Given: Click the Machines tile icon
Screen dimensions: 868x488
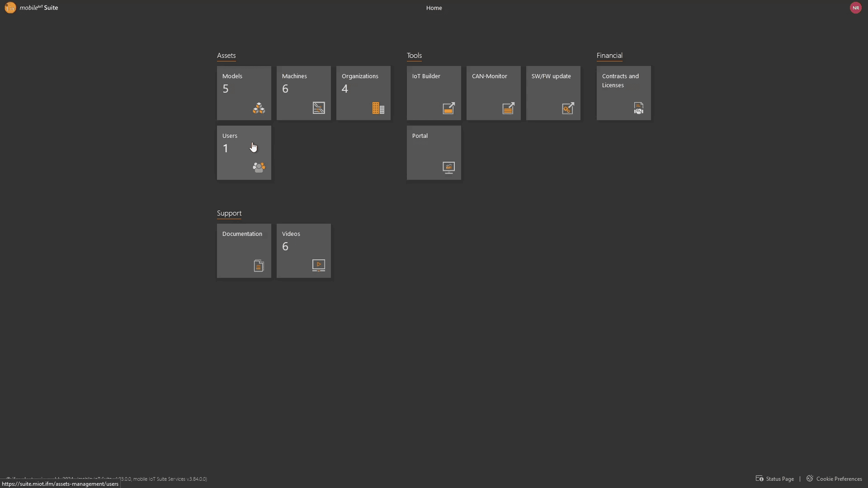Looking at the screenshot, I should point(318,108).
